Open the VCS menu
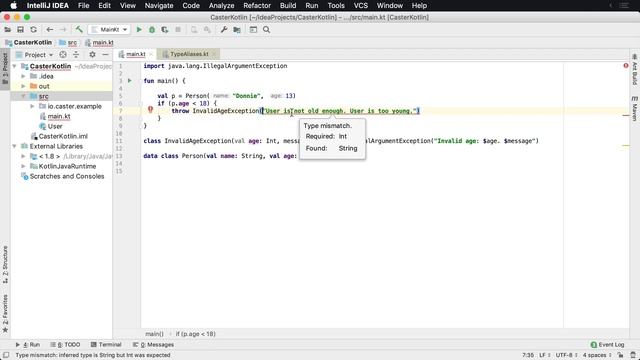Image resolution: width=640 pixels, height=360 pixels. (x=360, y=6)
